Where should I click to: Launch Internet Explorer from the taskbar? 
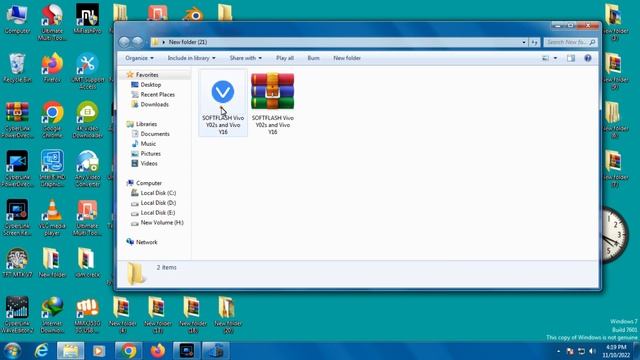41,351
